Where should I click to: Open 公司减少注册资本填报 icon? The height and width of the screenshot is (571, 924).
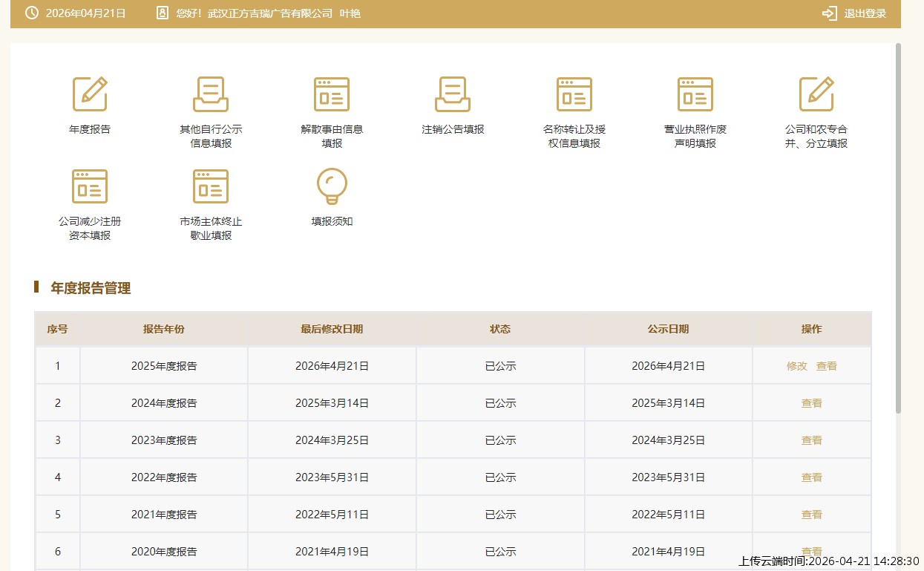tap(90, 186)
